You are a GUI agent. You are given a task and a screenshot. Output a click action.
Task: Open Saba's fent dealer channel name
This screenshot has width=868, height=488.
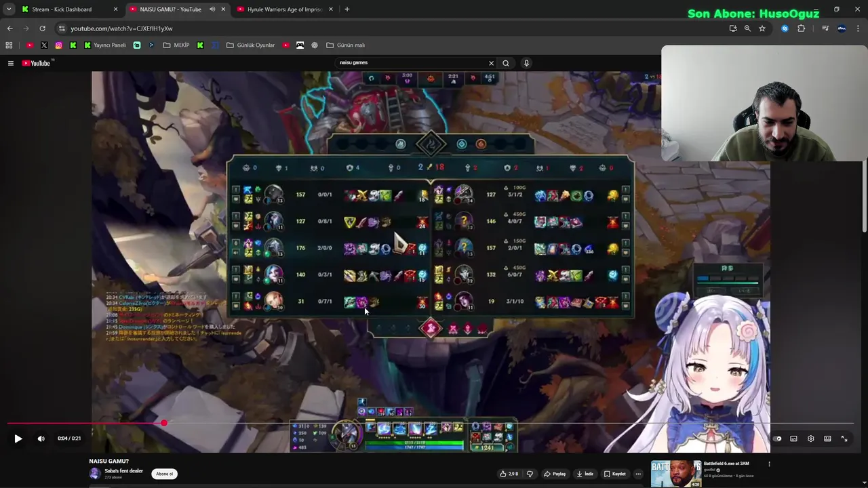(x=124, y=470)
